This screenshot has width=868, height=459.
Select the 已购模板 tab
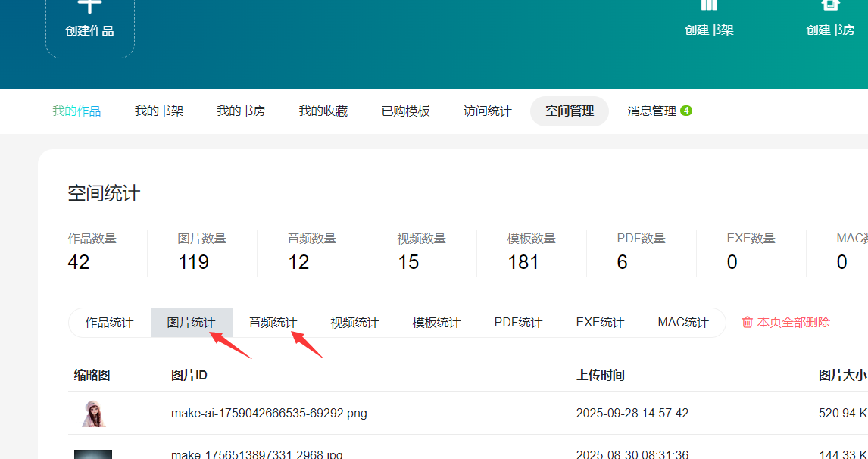click(405, 111)
